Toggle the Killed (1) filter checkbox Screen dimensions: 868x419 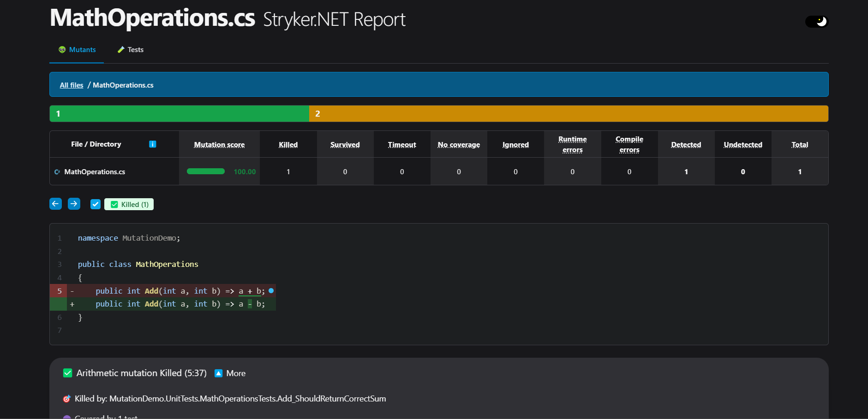pyautogui.click(x=114, y=205)
